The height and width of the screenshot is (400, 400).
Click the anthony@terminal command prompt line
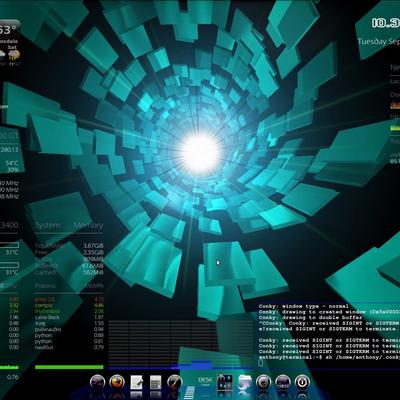(329, 357)
